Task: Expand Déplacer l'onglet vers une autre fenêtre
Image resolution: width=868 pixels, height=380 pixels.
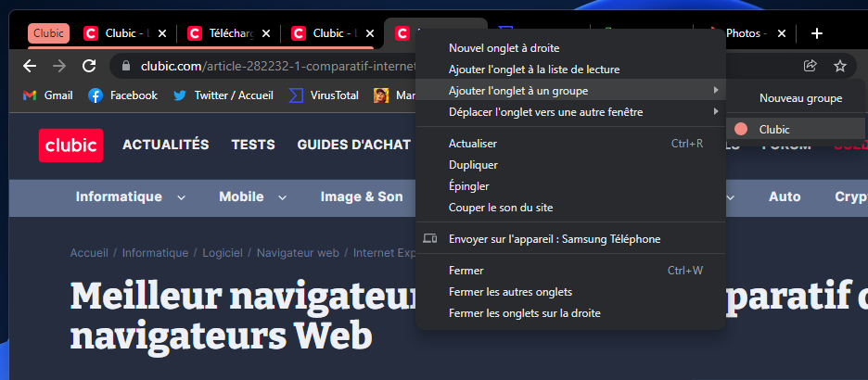Action: [x=570, y=112]
